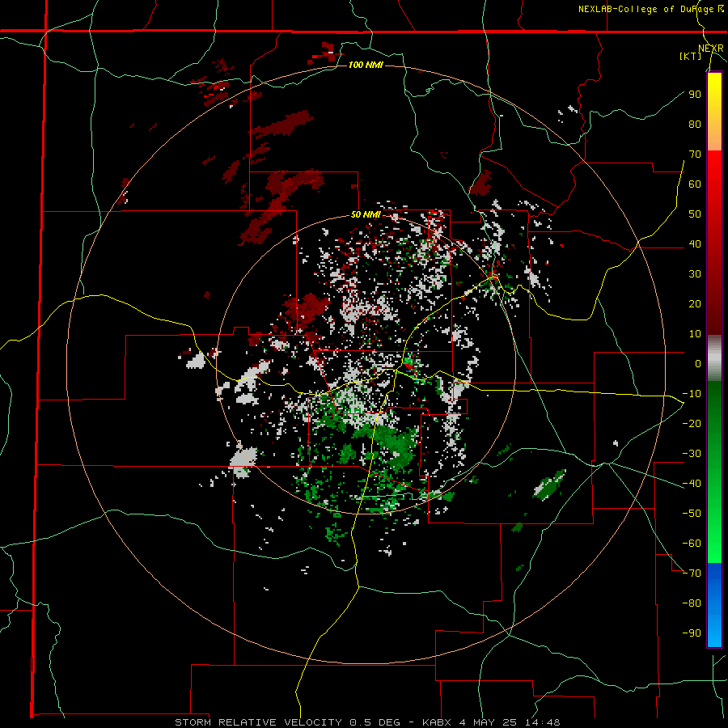Click the -50 value on velocity scale
The height and width of the screenshot is (728, 728).
pyautogui.click(x=692, y=514)
